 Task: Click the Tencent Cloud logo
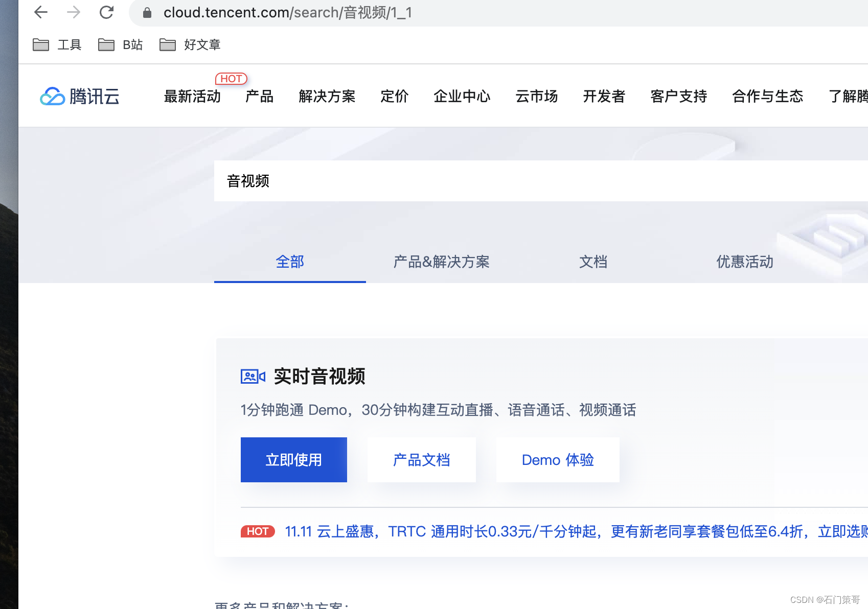pos(79,96)
